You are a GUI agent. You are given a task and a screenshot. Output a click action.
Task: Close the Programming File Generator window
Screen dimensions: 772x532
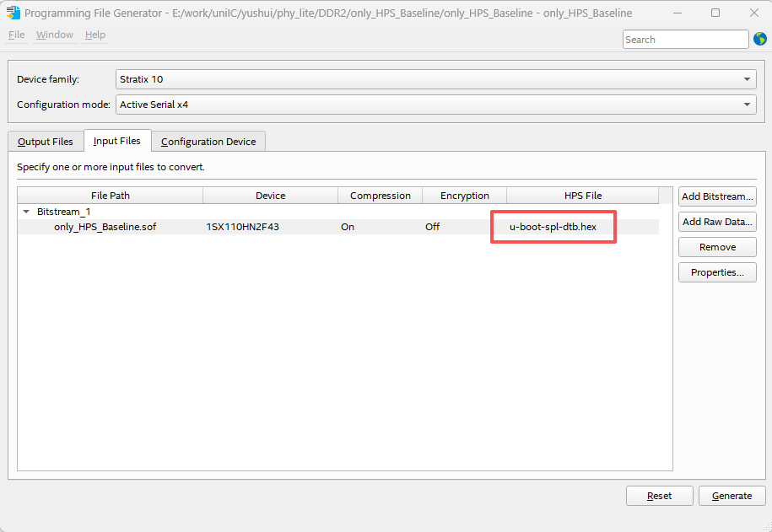point(753,13)
